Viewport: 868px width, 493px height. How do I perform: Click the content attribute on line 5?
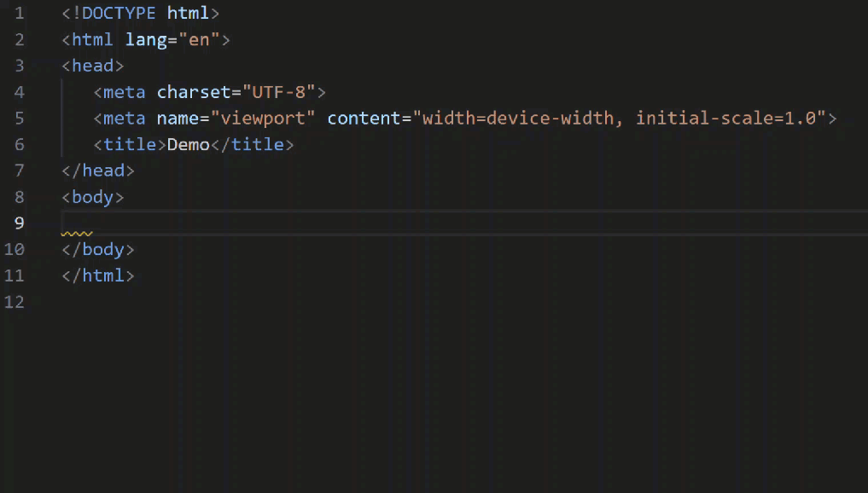[x=364, y=118]
